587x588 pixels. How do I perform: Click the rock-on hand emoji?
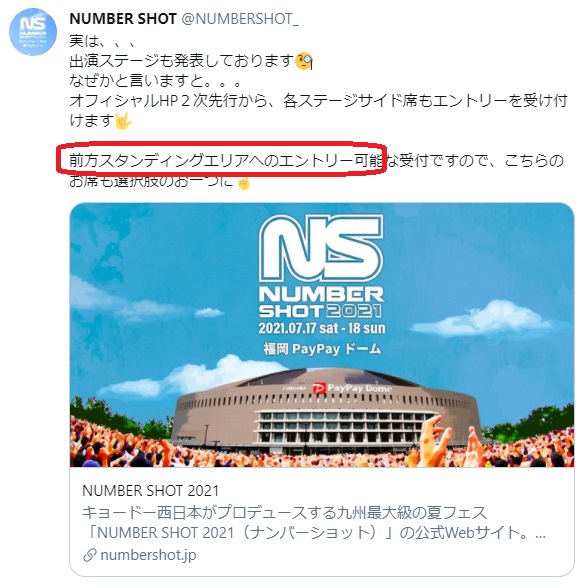123,121
